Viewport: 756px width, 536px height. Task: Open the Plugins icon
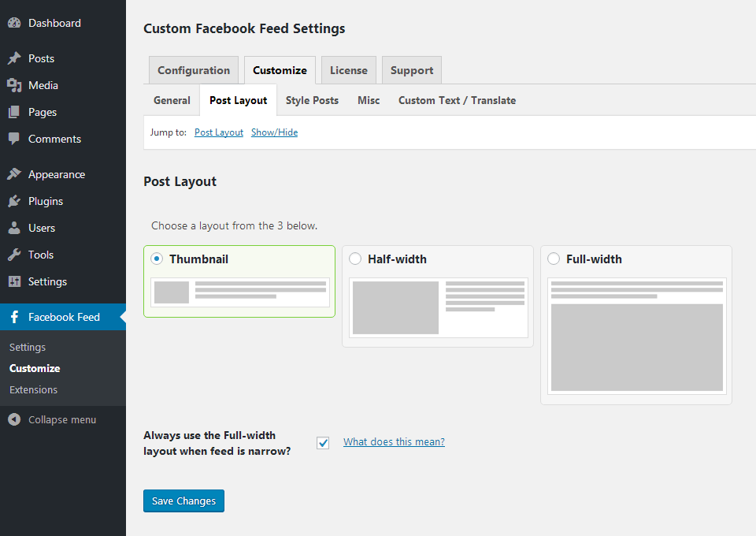(x=14, y=201)
